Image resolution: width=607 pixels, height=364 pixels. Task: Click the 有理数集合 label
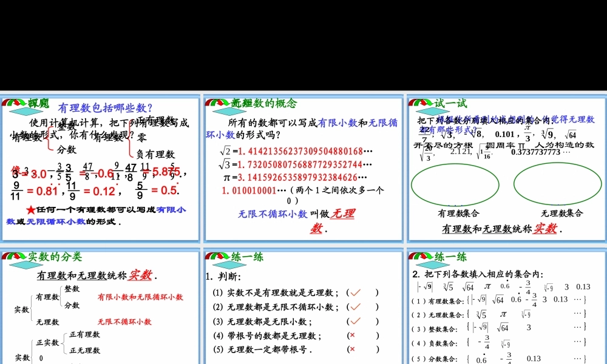pos(459,213)
